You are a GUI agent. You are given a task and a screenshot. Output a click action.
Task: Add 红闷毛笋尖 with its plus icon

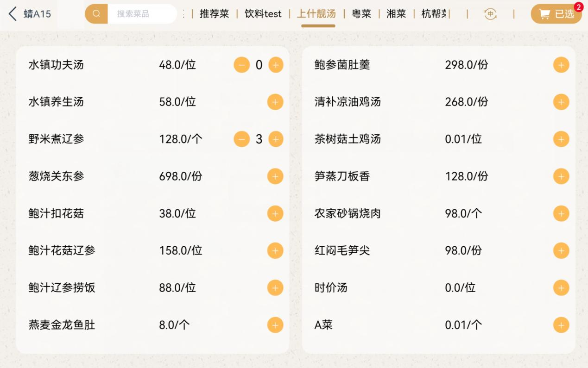point(561,250)
